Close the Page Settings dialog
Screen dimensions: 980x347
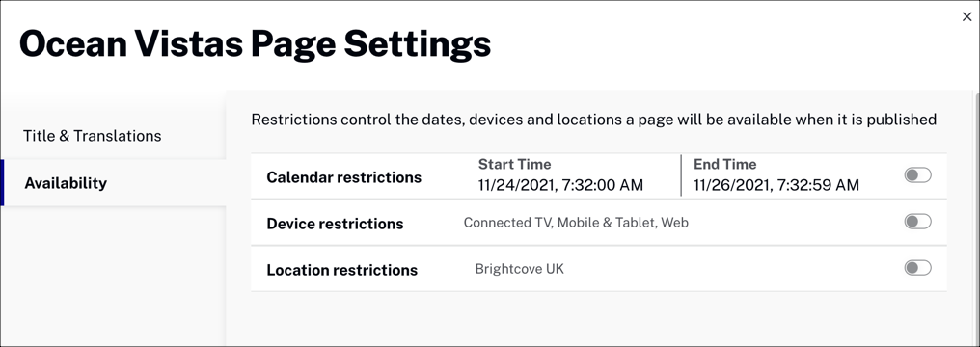point(966,16)
